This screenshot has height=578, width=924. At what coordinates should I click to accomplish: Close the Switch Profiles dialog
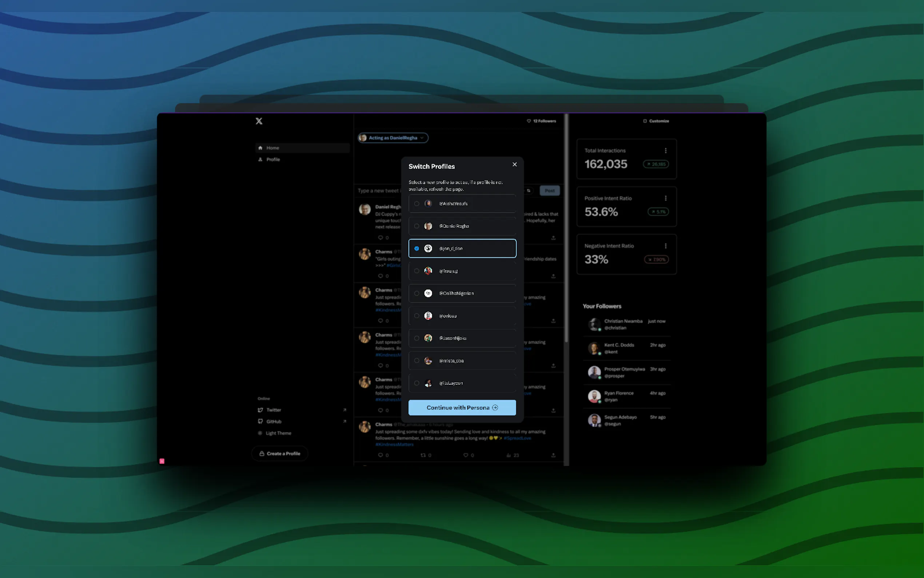click(514, 165)
